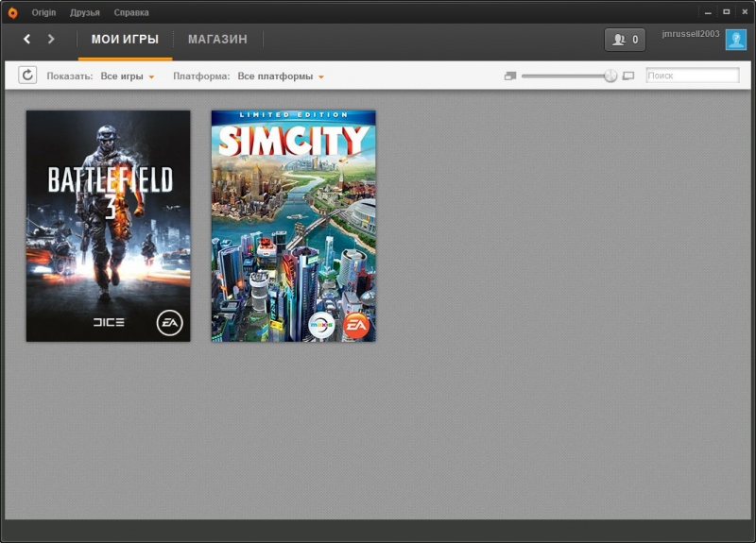Click the large tile size icon
This screenshot has height=543, width=756.
pos(628,76)
